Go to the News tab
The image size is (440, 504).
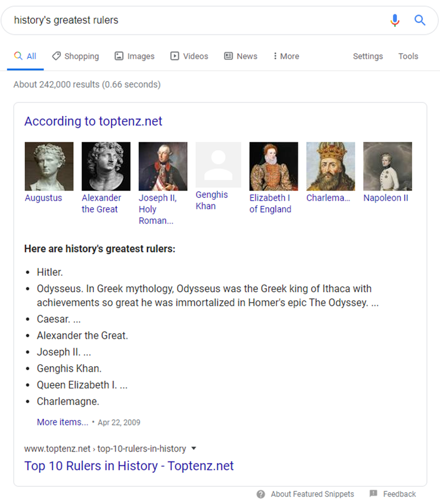click(x=241, y=56)
